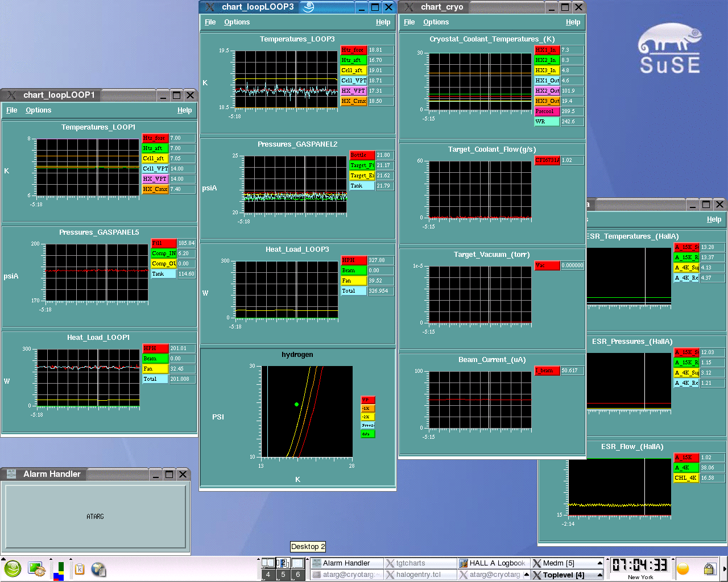The height and width of the screenshot is (582, 728).
Task: Activate halogentry.tcl taskbar button
Action: point(420,575)
